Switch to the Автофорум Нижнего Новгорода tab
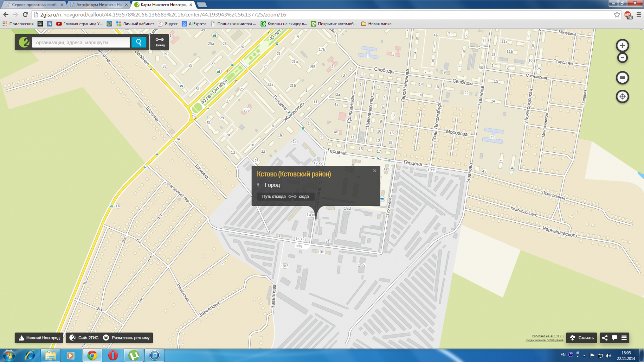This screenshot has width=644, height=362. point(99,5)
